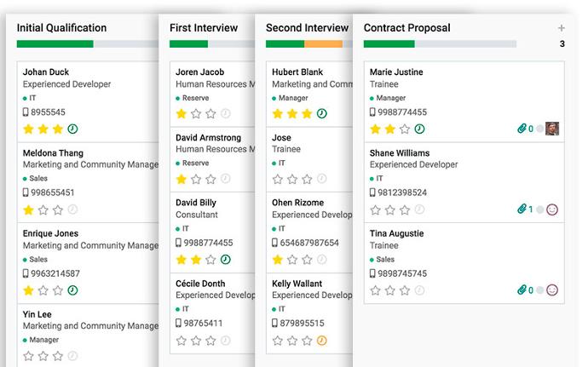This screenshot has height=367, width=588.
Task: Click the smiley avatar on Tina Augustie's card
Action: (x=552, y=290)
